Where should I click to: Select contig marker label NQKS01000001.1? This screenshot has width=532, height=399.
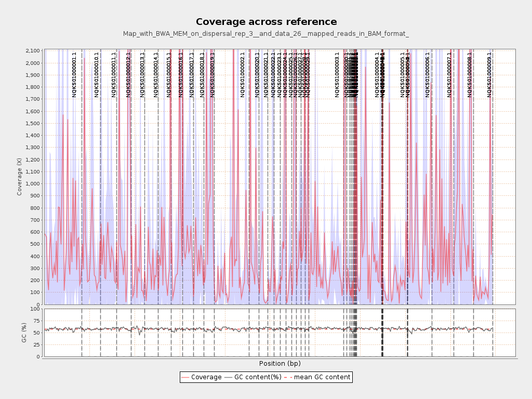tap(74, 74)
